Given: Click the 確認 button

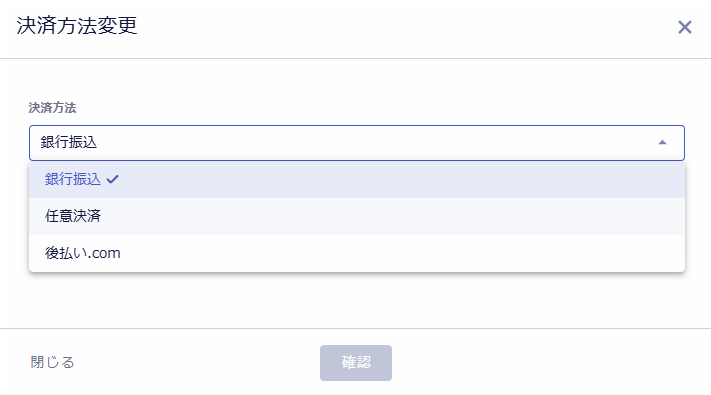Looking at the screenshot, I should pyautogui.click(x=356, y=363).
